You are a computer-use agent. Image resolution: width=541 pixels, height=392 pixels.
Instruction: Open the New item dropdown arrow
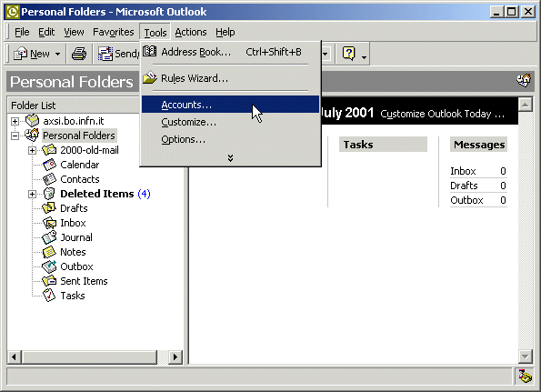pyautogui.click(x=57, y=55)
